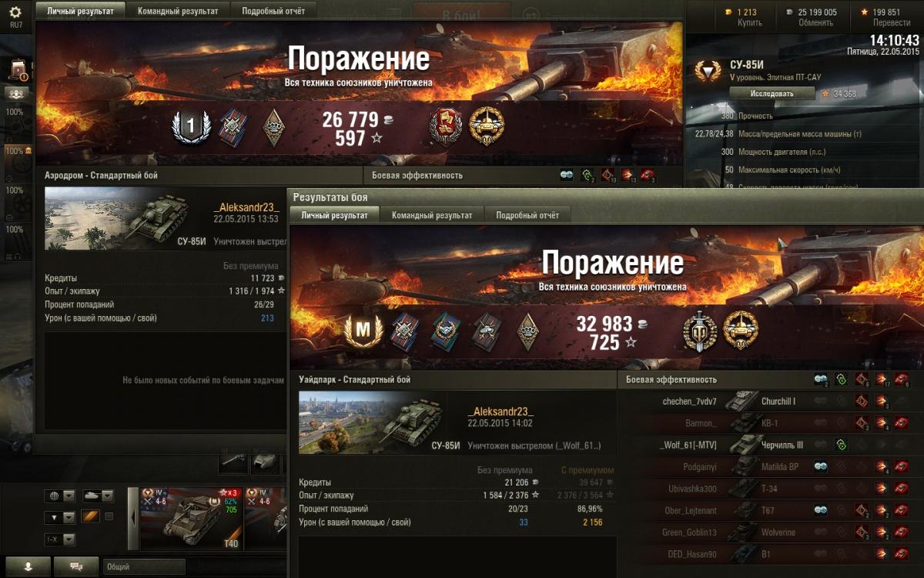Tick the small checkbox beside stripe filter
The height and width of the screenshot is (578, 924).
(x=109, y=516)
